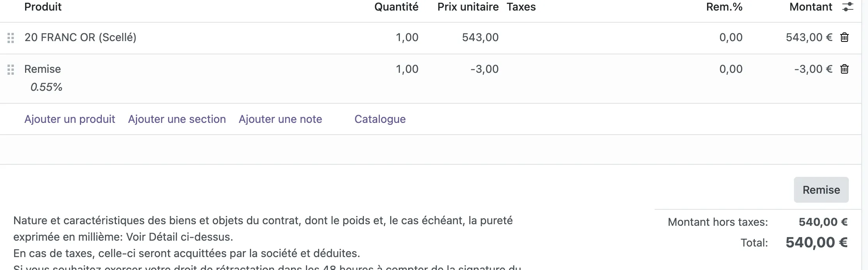The width and height of the screenshot is (868, 270).
Task: Edit the Remise unit price -3,00
Action: click(485, 69)
